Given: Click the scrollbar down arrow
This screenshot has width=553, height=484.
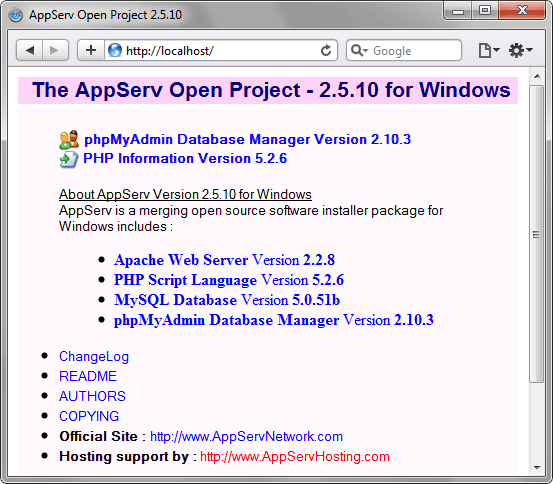Looking at the screenshot, I should 537,468.
